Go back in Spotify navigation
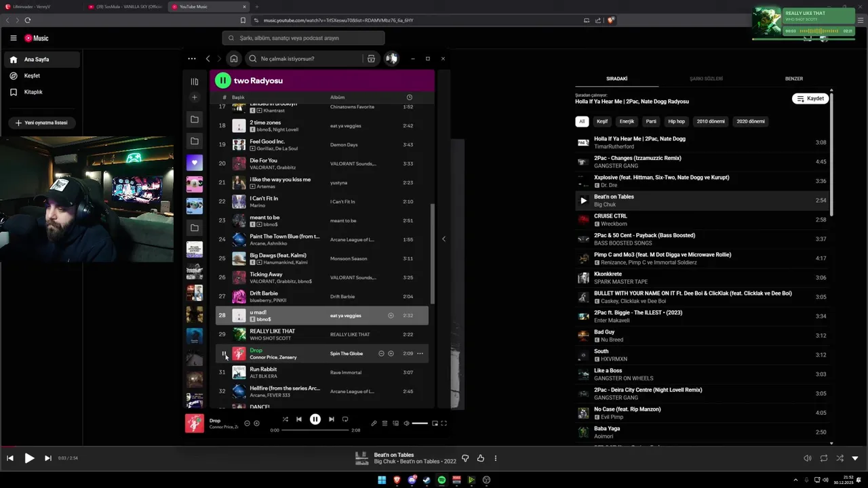The image size is (868, 488). [208, 59]
